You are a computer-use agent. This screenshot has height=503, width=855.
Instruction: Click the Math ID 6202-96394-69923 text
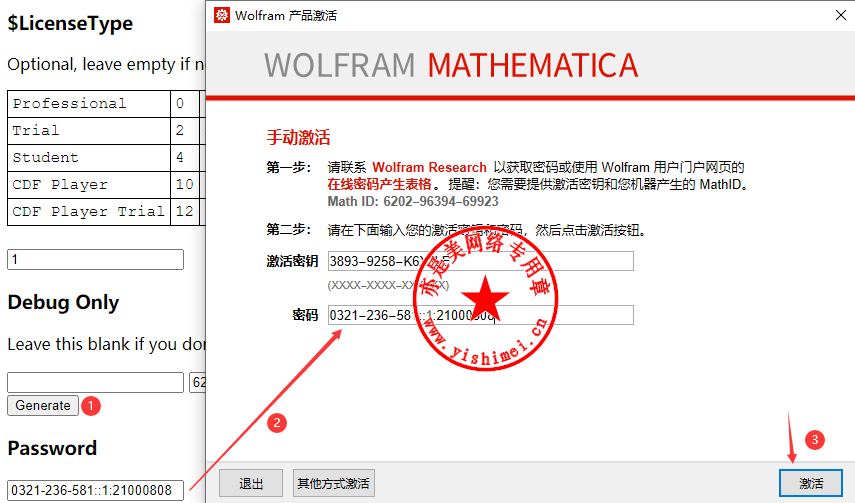(x=413, y=201)
